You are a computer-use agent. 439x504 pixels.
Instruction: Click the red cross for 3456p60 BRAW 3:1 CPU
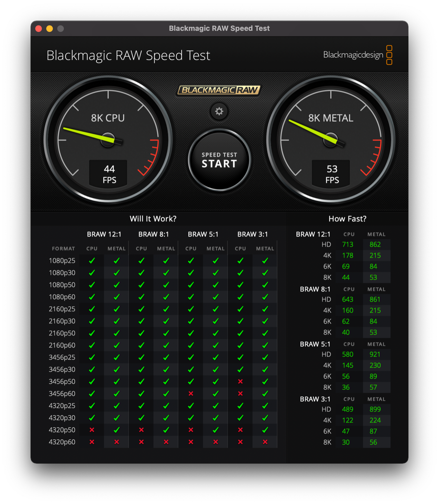click(x=240, y=393)
